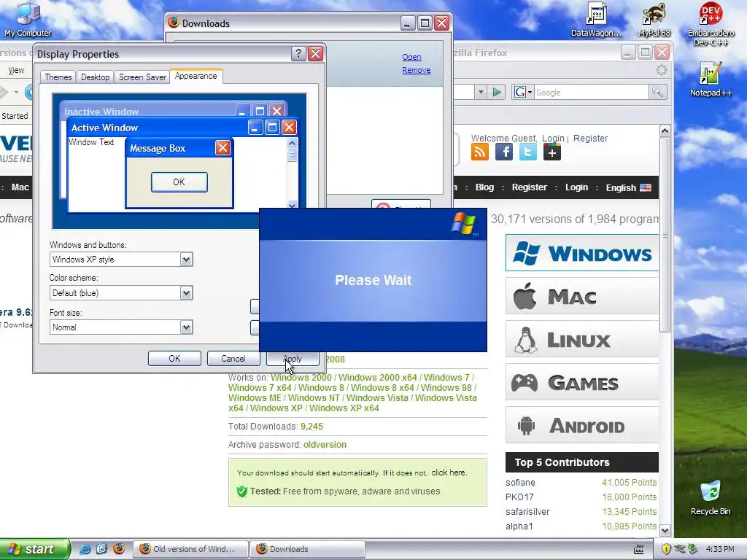Select the Appearance tab
This screenshot has width=747, height=560.
pos(196,76)
